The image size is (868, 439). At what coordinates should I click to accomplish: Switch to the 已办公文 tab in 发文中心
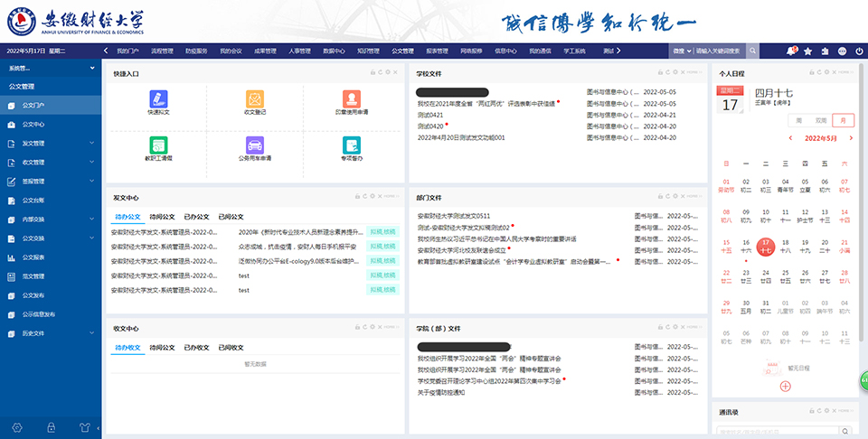pos(196,217)
